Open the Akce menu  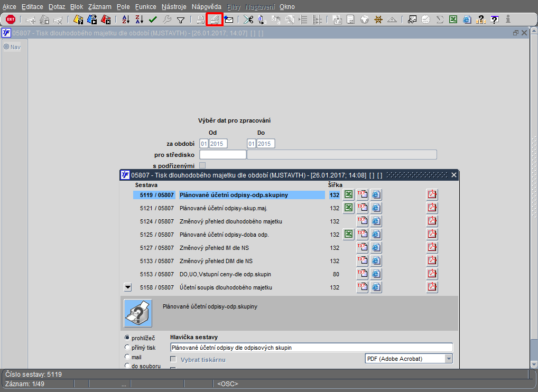tap(10, 7)
